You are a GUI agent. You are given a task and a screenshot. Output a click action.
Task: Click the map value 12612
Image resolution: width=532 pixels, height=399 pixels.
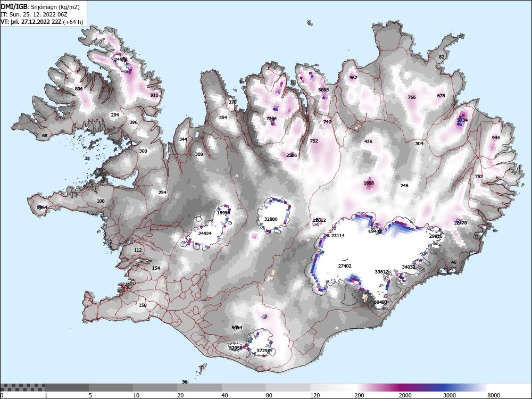(319, 220)
